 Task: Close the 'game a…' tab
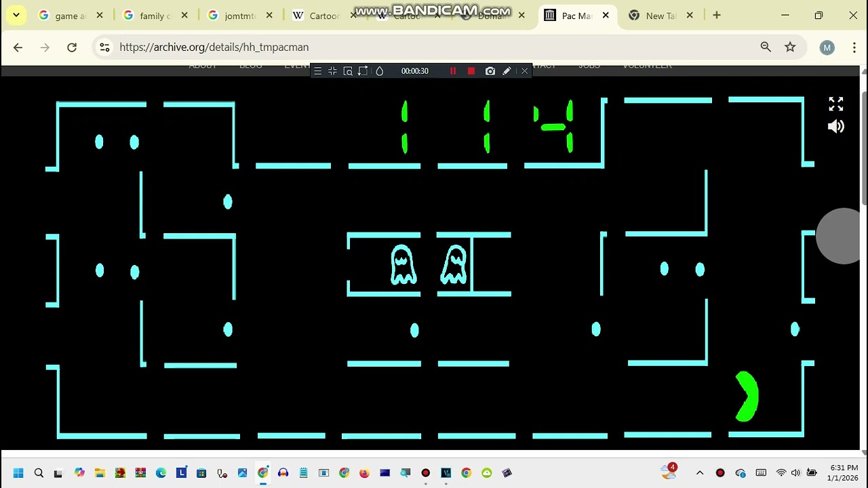click(x=100, y=16)
